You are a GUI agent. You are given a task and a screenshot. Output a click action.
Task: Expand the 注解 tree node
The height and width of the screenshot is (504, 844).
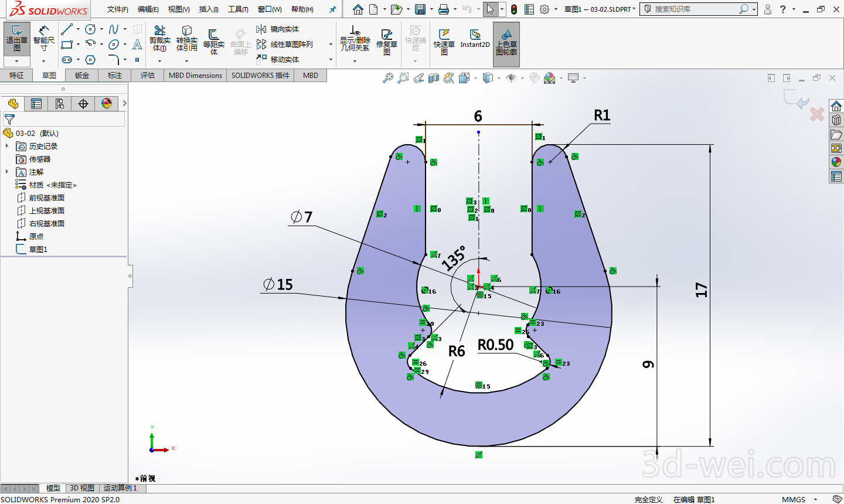click(x=7, y=172)
